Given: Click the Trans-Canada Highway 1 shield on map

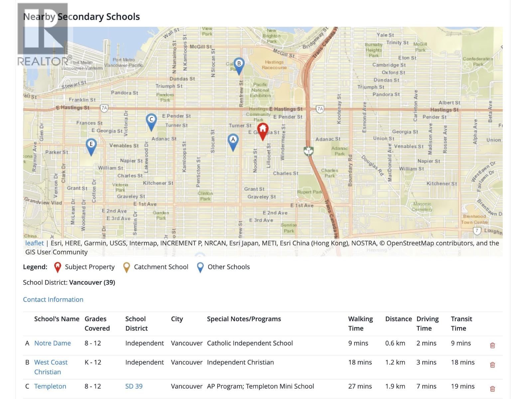Looking at the screenshot, I should (309, 151).
